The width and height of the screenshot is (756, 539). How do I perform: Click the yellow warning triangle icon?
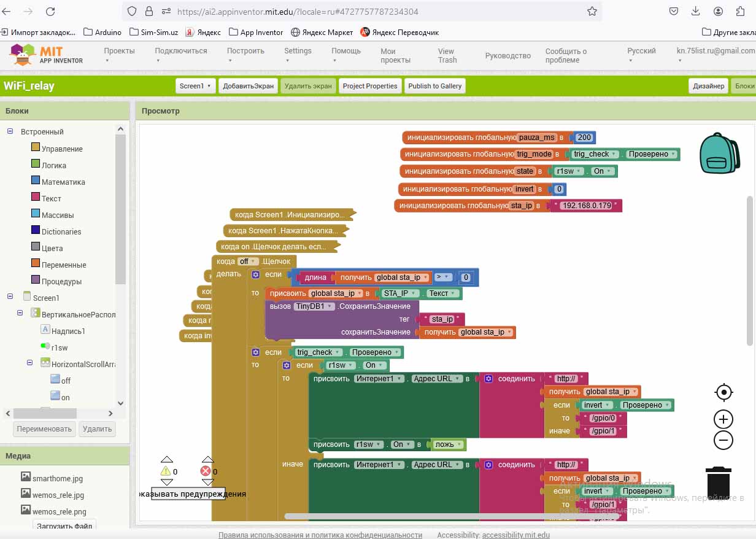click(x=166, y=471)
